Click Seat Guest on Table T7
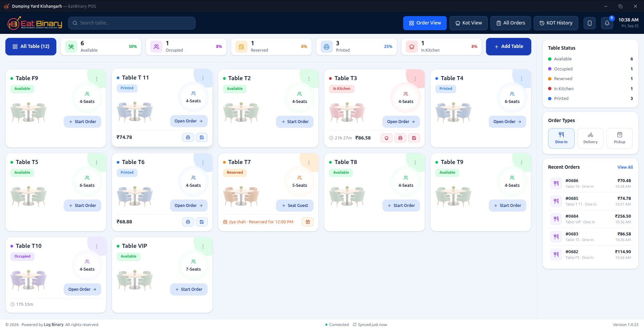Viewport: 644px width, 329px height. pos(295,206)
